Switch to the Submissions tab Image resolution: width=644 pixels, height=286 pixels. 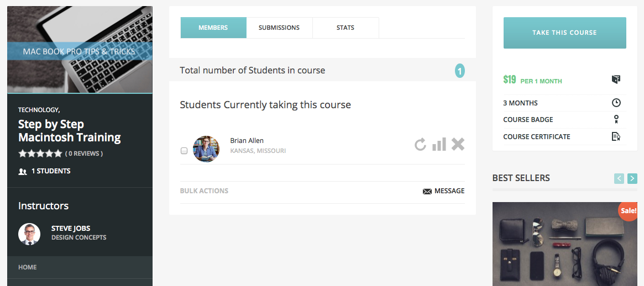point(279,28)
